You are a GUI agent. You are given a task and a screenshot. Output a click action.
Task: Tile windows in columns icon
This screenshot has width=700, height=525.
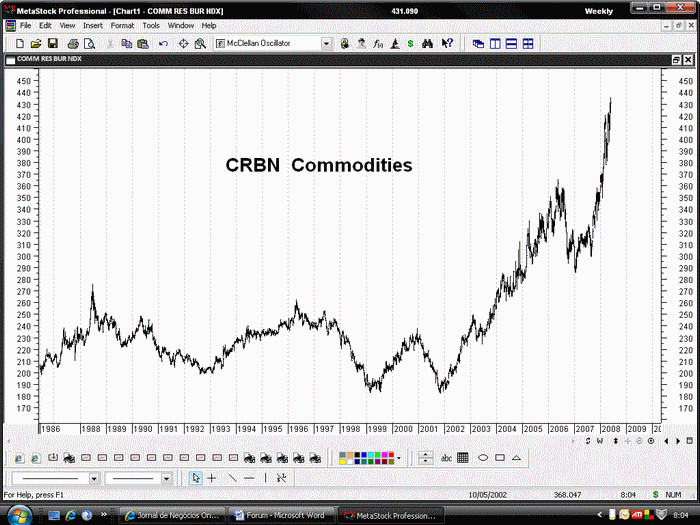point(495,44)
